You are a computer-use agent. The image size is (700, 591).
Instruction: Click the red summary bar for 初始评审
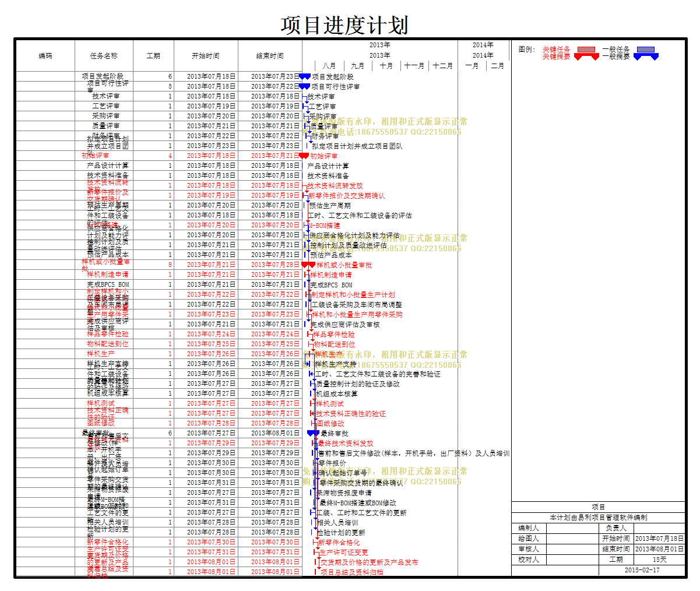click(304, 156)
